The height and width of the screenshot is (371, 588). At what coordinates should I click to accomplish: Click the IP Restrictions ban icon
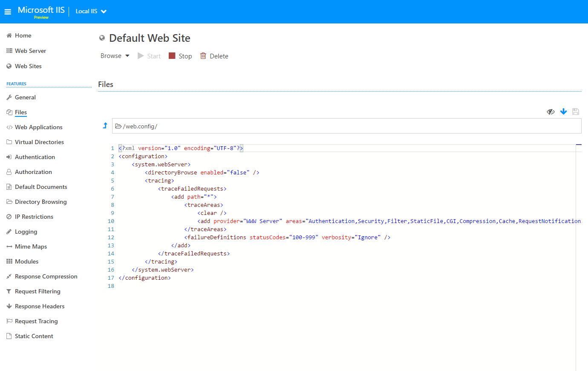tap(9, 217)
